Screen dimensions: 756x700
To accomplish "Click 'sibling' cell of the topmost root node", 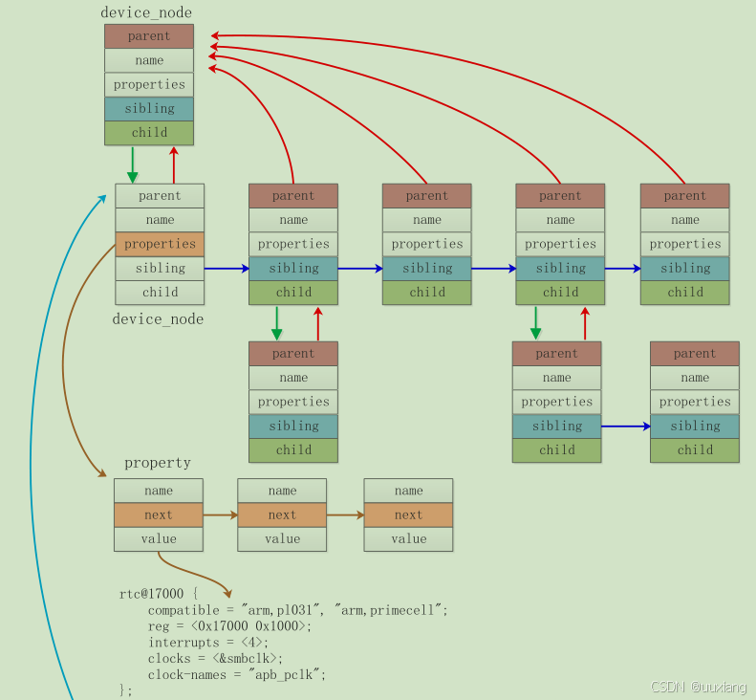I will click(x=149, y=109).
